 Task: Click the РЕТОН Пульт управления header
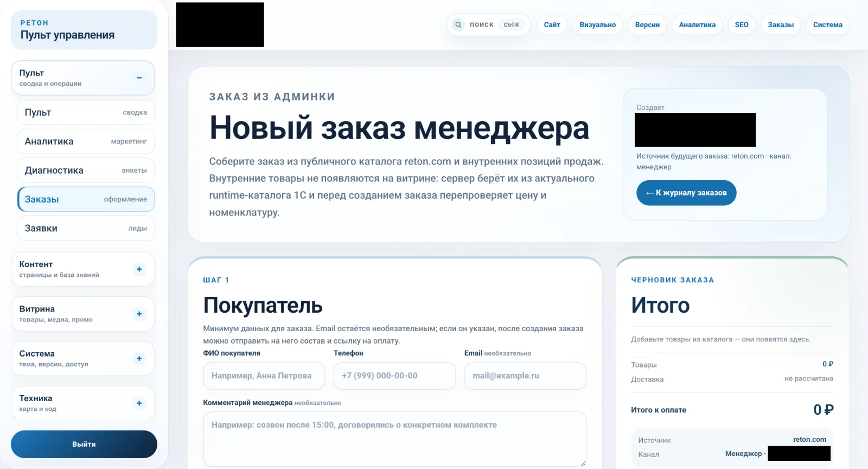coord(84,30)
